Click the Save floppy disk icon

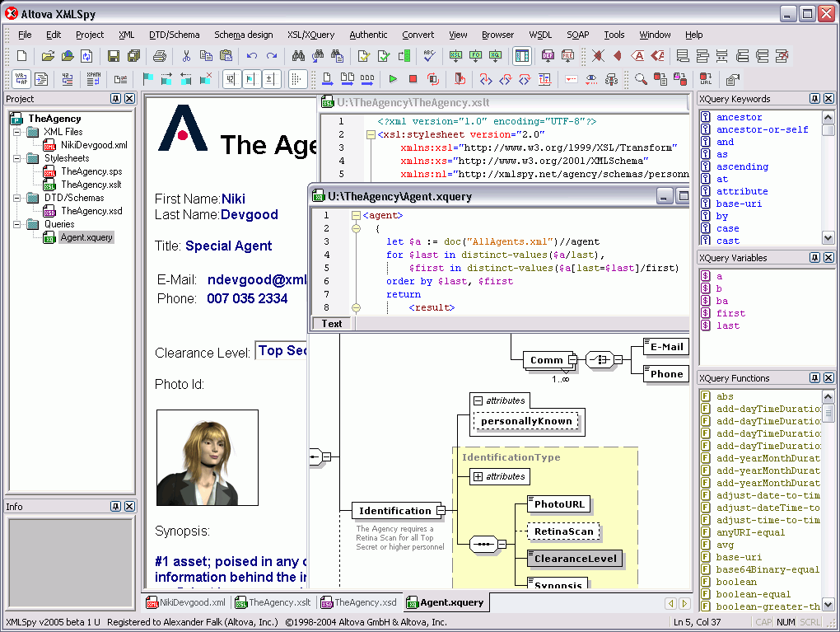114,56
